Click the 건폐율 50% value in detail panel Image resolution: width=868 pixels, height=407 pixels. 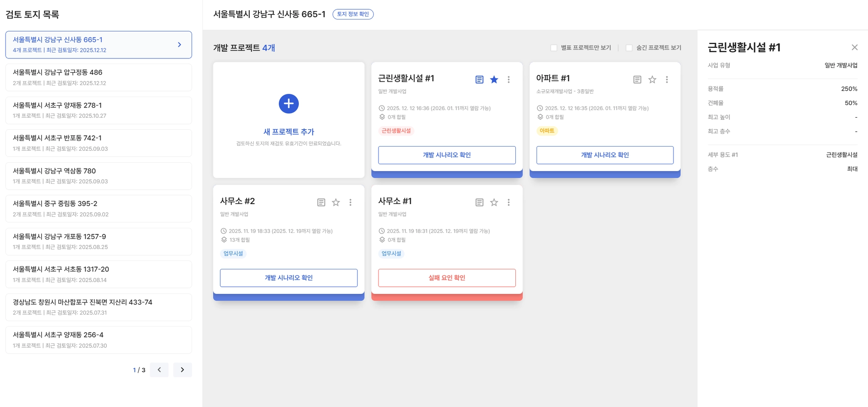tap(851, 103)
